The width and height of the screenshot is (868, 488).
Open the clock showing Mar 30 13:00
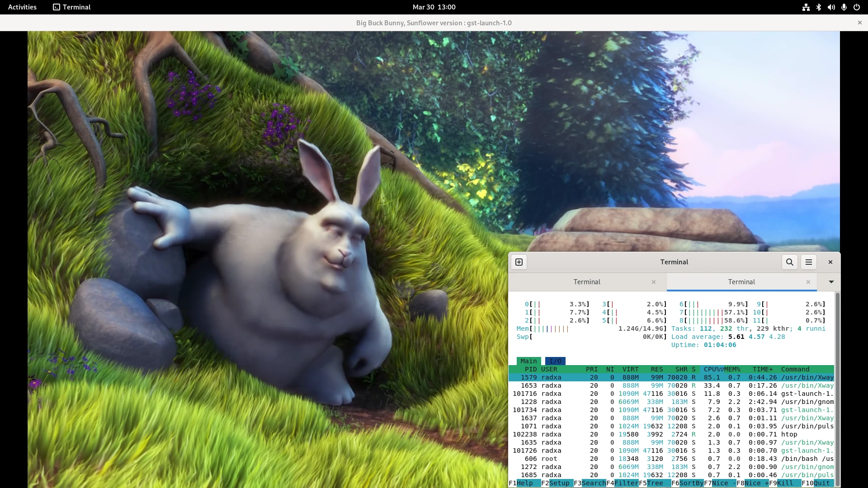434,7
